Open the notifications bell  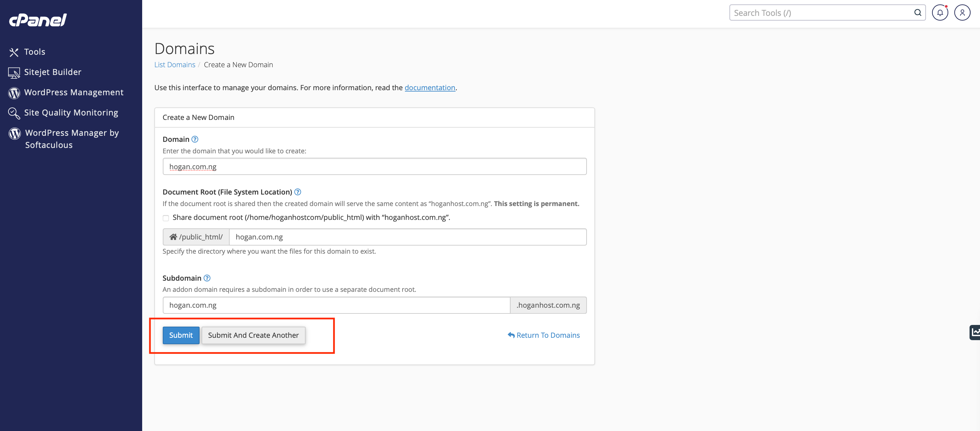tap(940, 12)
